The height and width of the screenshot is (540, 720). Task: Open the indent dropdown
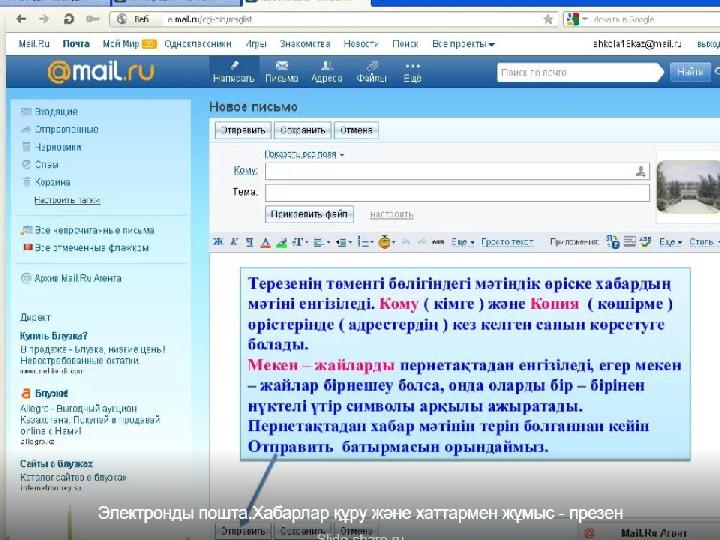pyautogui.click(x=343, y=242)
